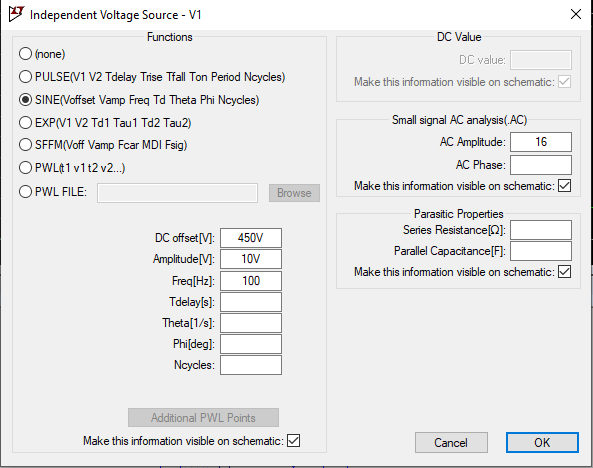
Task: Click the Phi[deg] input box
Action: [251, 344]
